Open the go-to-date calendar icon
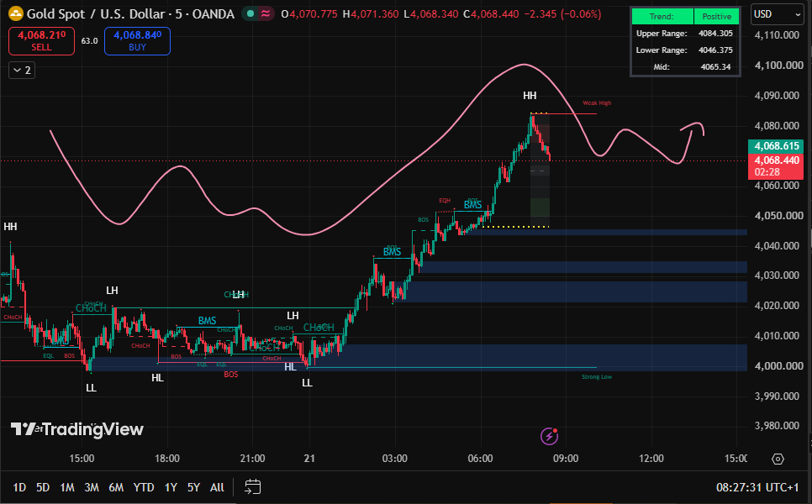 (253, 487)
